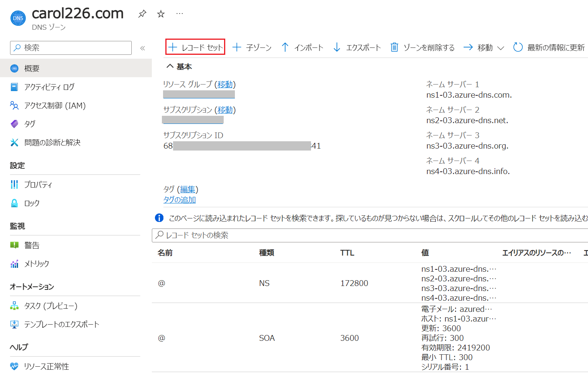Sort by the 名前 column header
This screenshot has width=588, height=374.
click(165, 252)
